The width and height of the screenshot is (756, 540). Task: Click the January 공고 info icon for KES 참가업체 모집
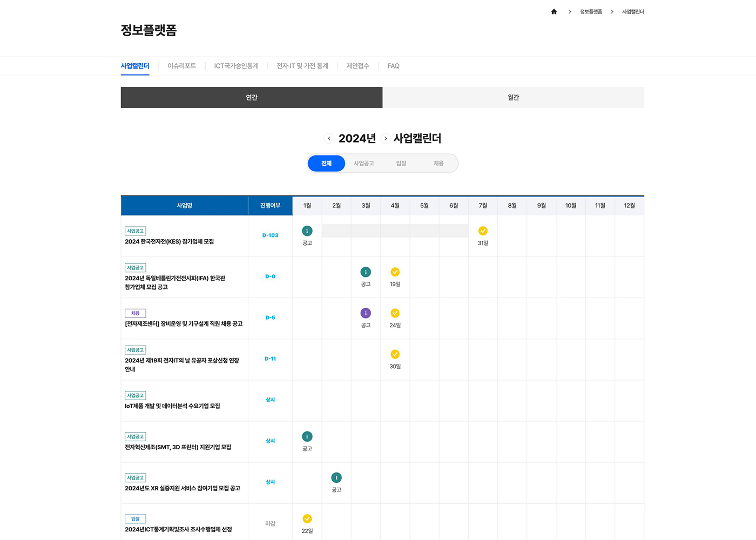pos(307,231)
